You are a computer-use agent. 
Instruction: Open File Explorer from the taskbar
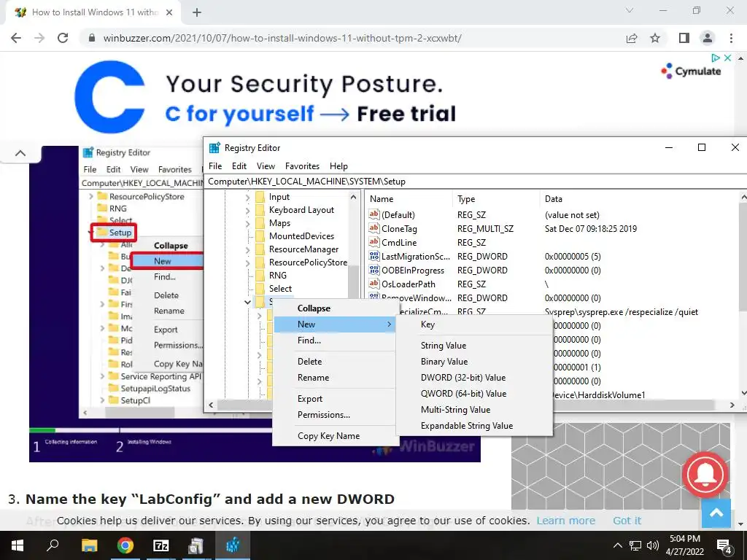click(x=89, y=545)
